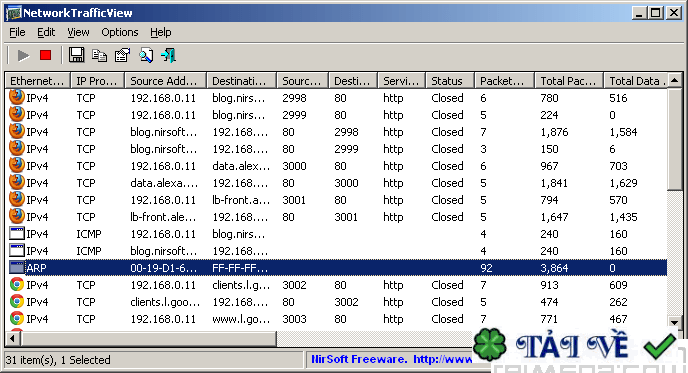The image size is (688, 373).
Task: Click total data value 1,629
Action: pyautogui.click(x=623, y=183)
